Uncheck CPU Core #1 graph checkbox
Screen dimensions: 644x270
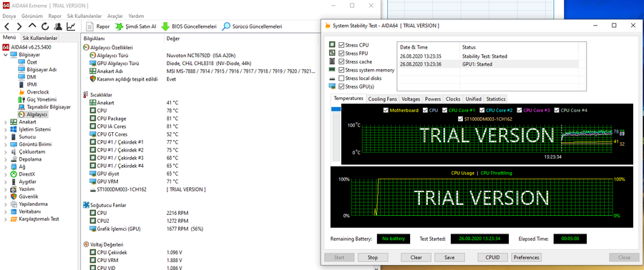[x=444, y=110]
